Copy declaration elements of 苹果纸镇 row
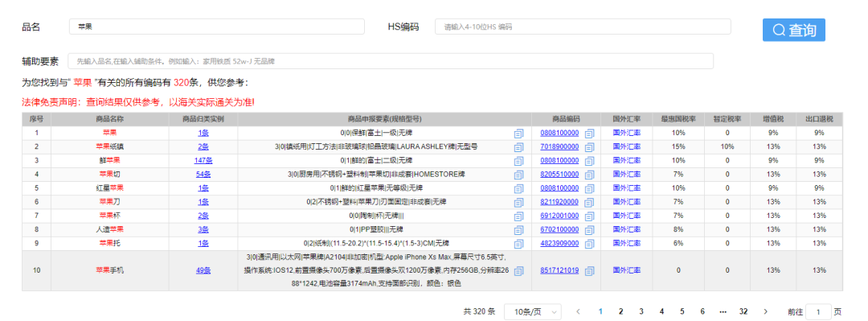 (x=518, y=147)
